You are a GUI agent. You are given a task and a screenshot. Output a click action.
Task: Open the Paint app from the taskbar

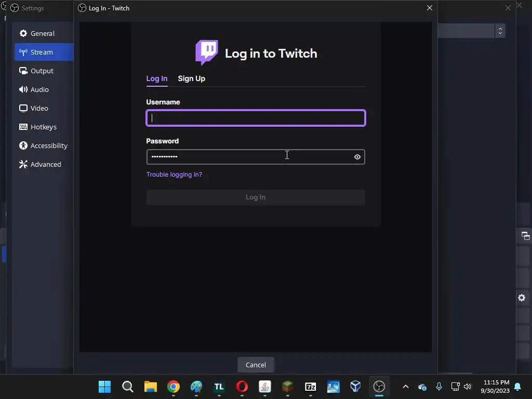pyautogui.click(x=196, y=387)
